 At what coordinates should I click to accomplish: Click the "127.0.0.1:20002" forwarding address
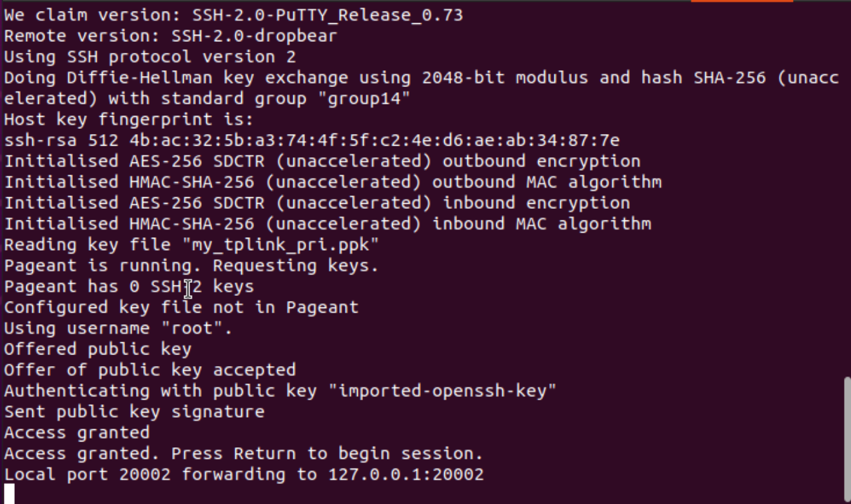click(406, 475)
